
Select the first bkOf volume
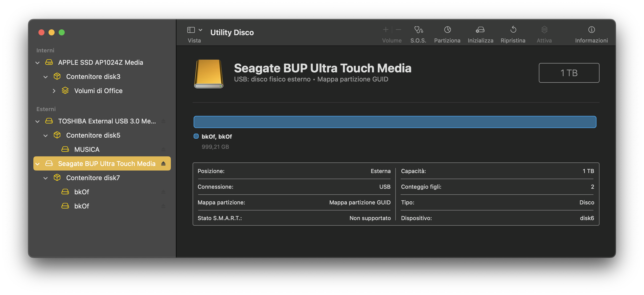[x=81, y=192]
